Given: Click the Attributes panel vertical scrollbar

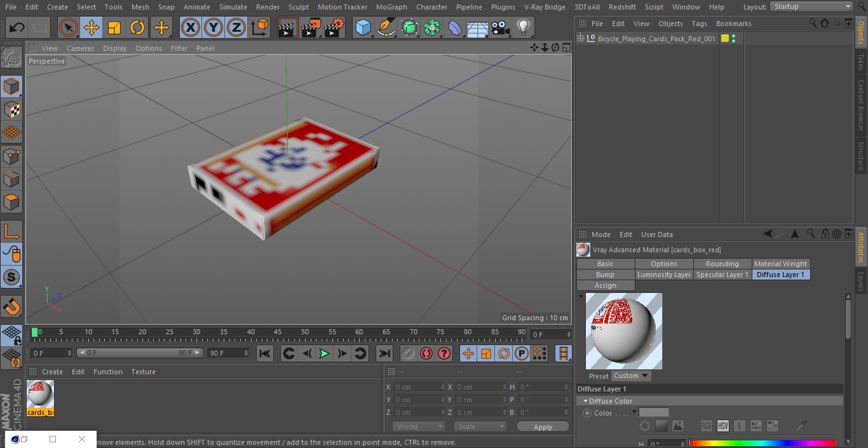Looking at the screenshot, I should (848, 320).
